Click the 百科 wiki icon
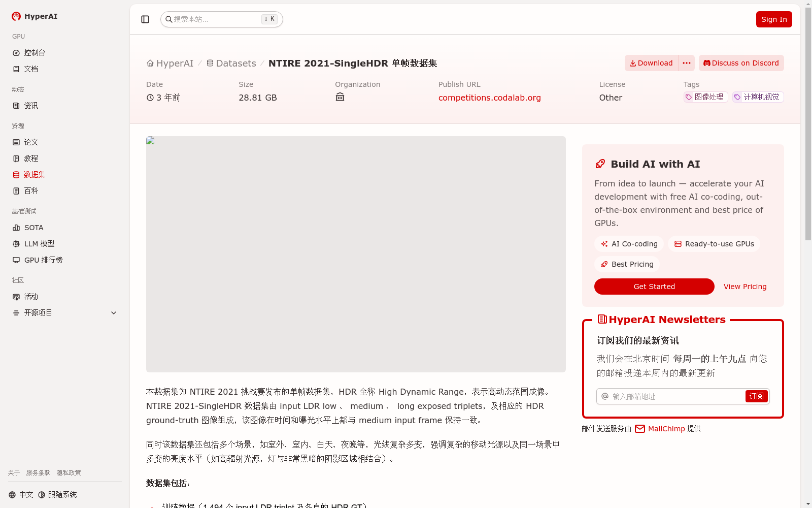Screen dimensions: 812x508 (x=16, y=191)
